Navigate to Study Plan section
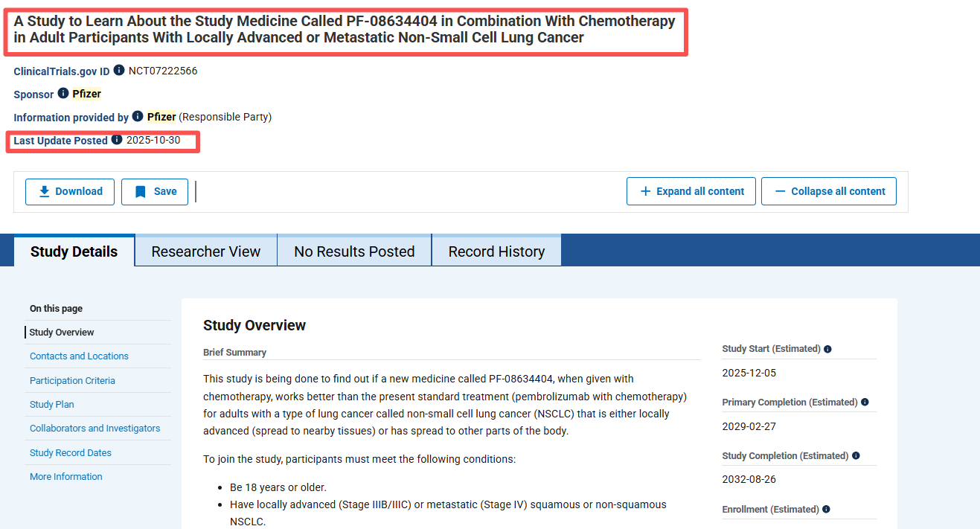980x529 pixels. (52, 405)
